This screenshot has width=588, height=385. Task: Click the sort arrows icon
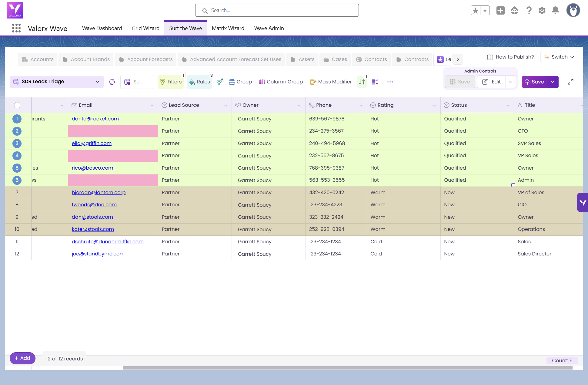(362, 82)
